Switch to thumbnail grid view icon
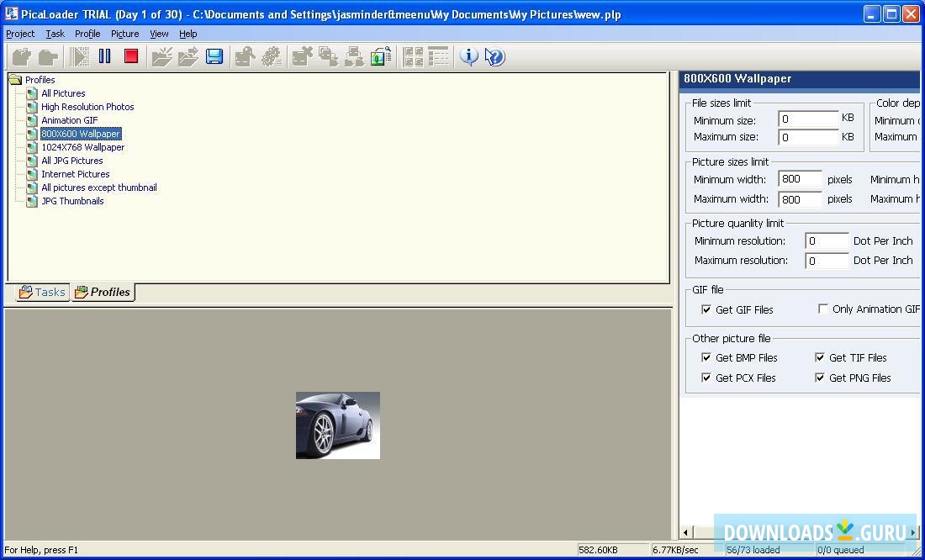 (413, 56)
